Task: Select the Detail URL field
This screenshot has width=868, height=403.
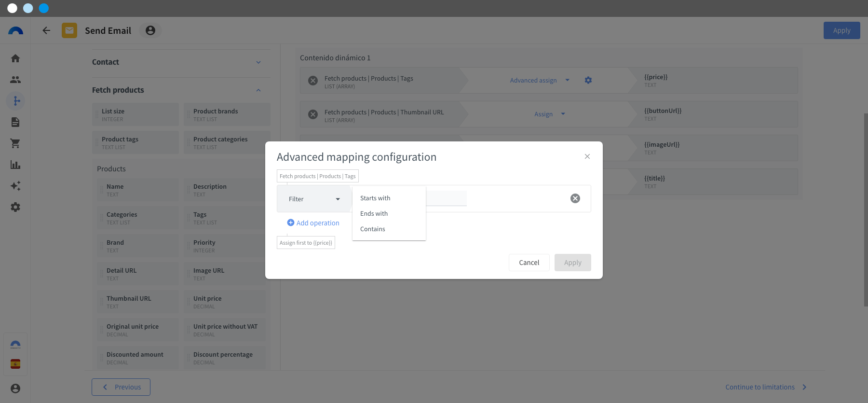Action: coord(138,274)
